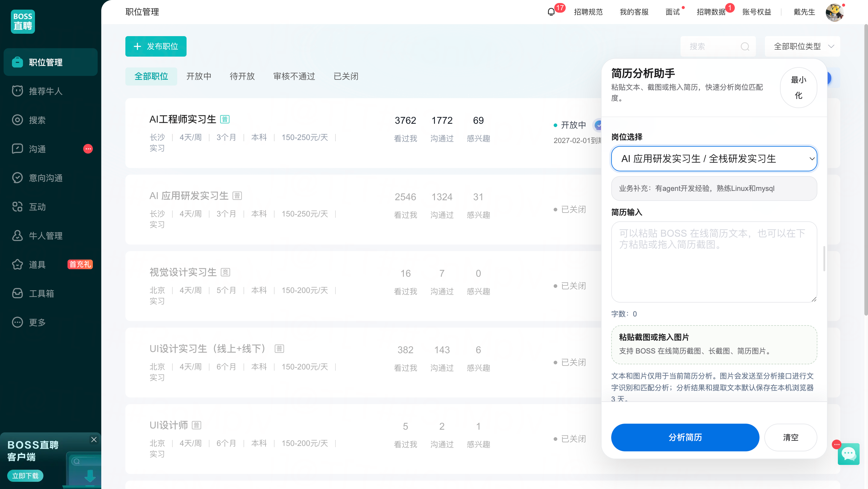Screen dimensions: 868x489
Task: Click the assistant panel scrollbar thumb
Action: point(824,258)
